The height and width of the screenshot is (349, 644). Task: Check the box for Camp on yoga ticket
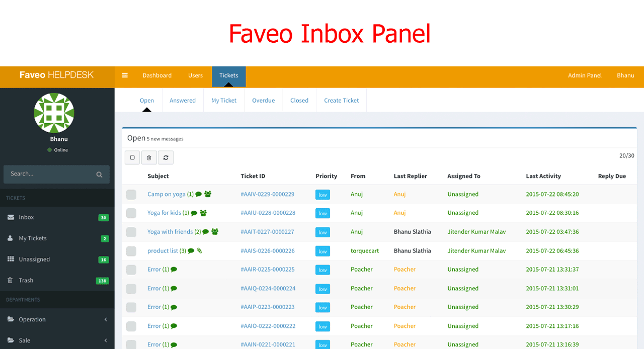tap(131, 195)
